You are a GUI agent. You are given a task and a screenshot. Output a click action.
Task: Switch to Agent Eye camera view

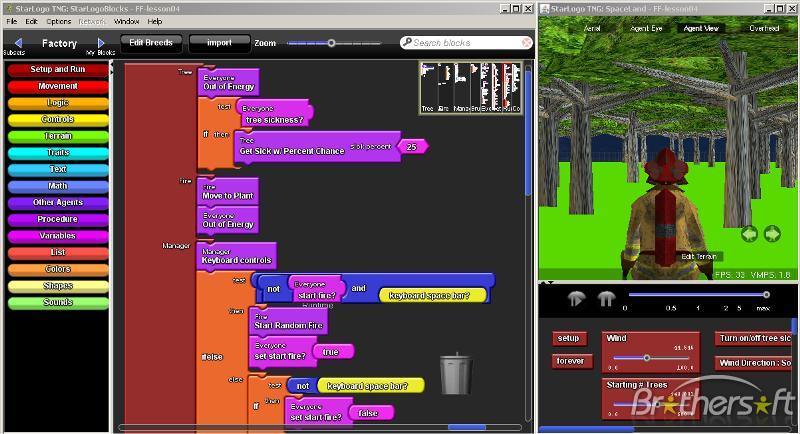[646, 29]
